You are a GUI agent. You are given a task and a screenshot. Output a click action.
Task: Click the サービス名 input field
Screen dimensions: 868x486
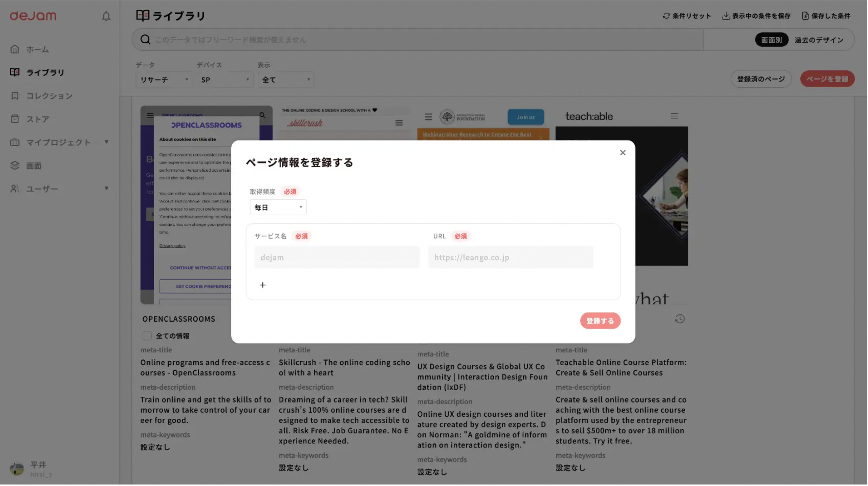tap(337, 258)
